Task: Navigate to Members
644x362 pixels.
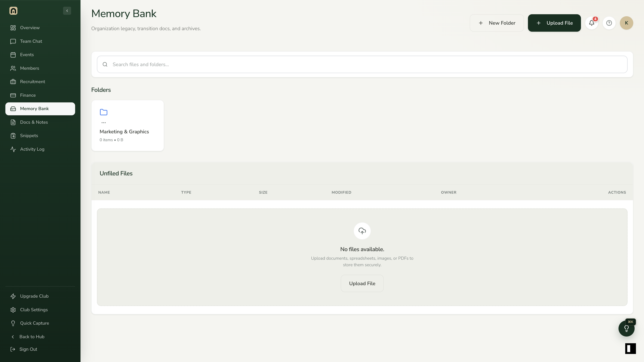Action: (x=40, y=68)
